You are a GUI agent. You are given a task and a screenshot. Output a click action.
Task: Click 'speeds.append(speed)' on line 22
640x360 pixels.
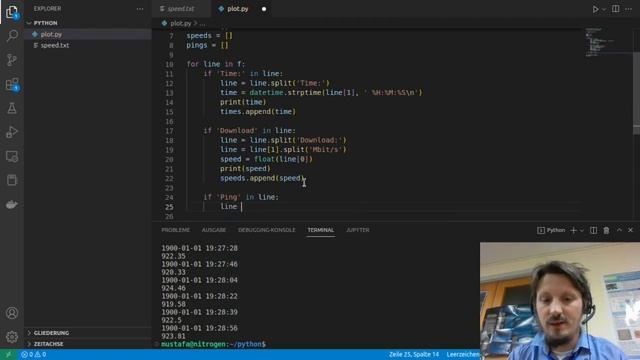[262, 178]
